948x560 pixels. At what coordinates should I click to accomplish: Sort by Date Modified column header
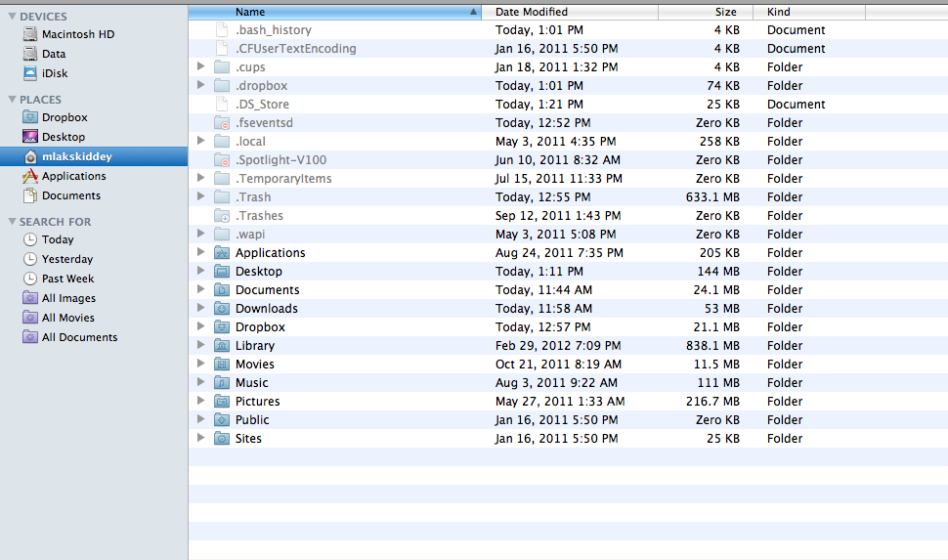pos(570,12)
